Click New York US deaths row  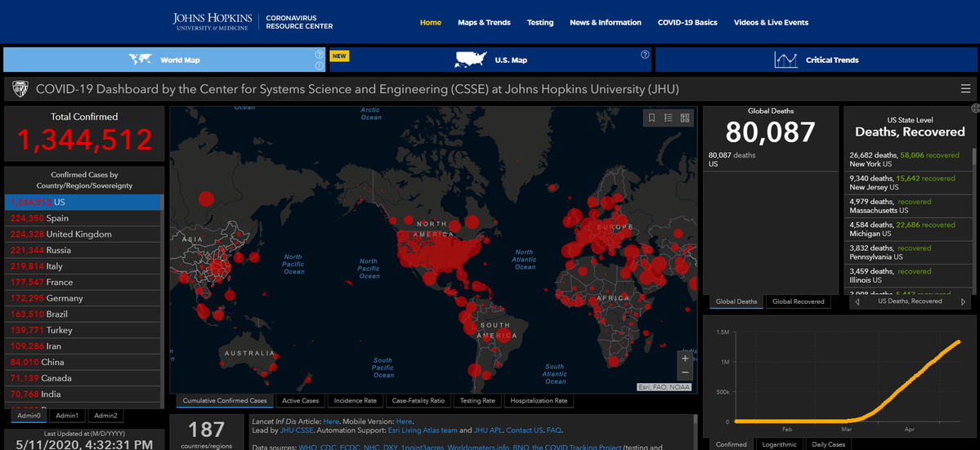(909, 158)
